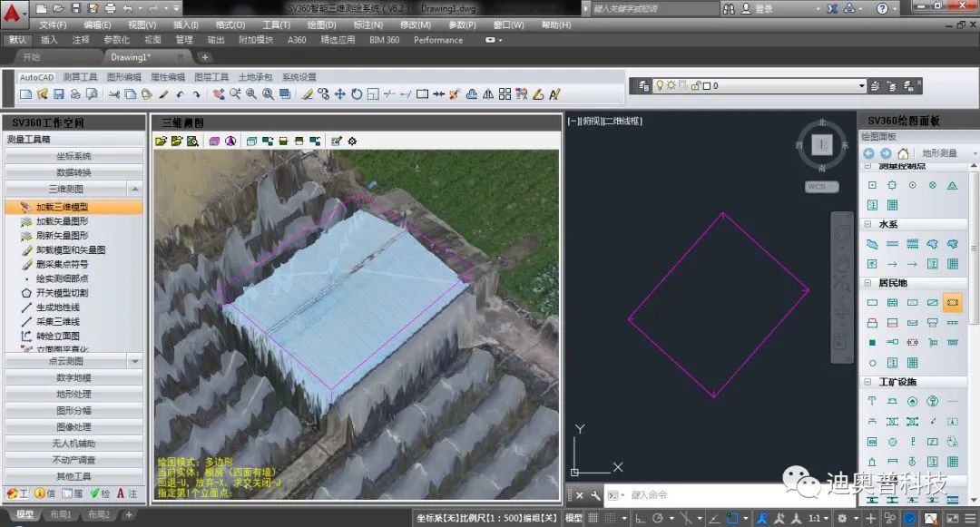This screenshot has width=980, height=527.
Task: Open the layer dropdown showing 0
Action: click(759, 86)
